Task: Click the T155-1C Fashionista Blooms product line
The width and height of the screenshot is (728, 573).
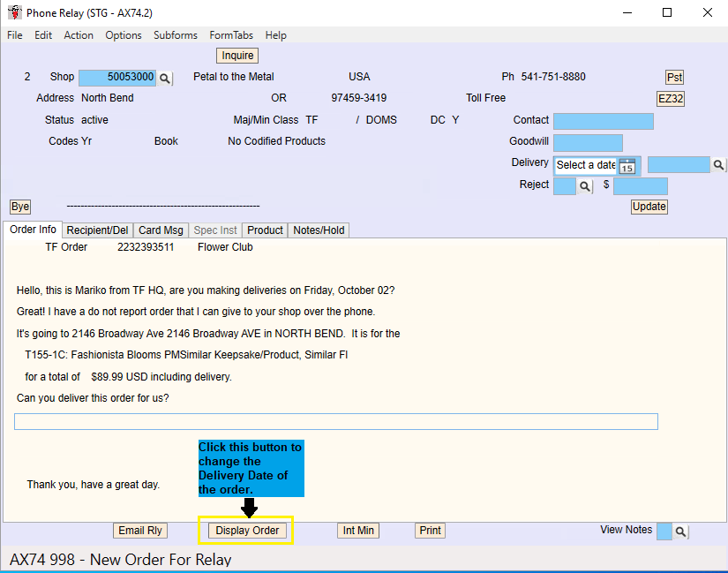Action: 186,355
